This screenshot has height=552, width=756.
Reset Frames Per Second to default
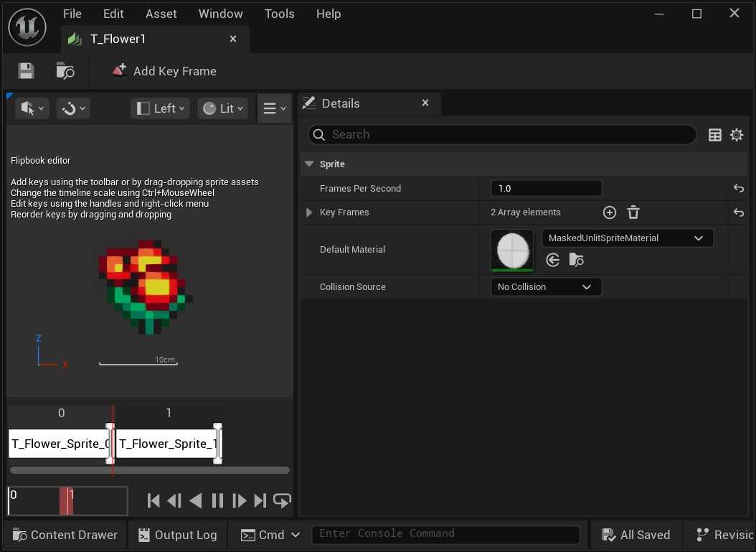738,189
